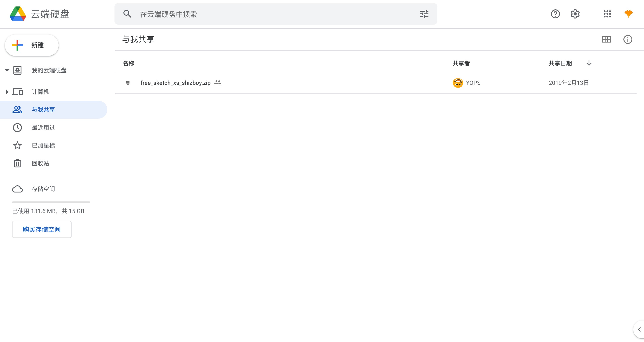Click the Google Drive logo

(x=18, y=14)
